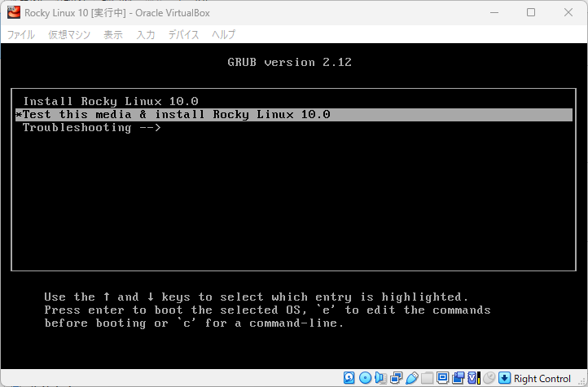Click the hard disk activity status icon
The height and width of the screenshot is (387, 588).
click(349, 378)
